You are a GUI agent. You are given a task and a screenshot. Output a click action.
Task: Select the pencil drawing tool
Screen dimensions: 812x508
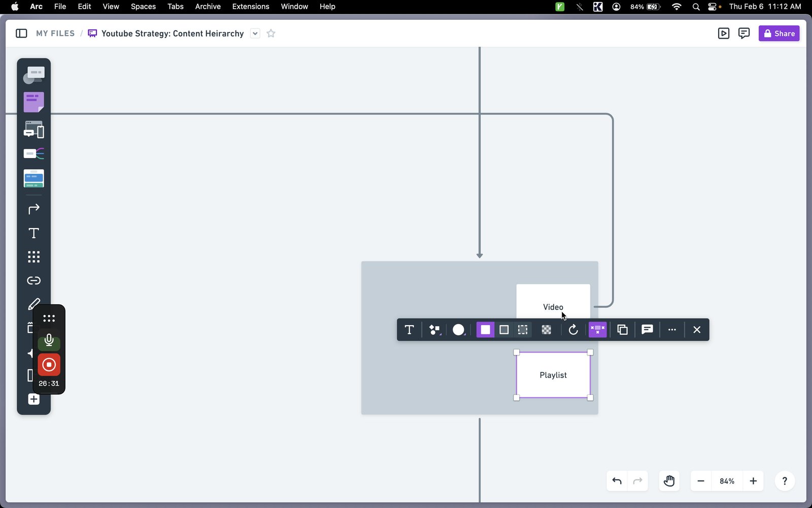pyautogui.click(x=33, y=304)
